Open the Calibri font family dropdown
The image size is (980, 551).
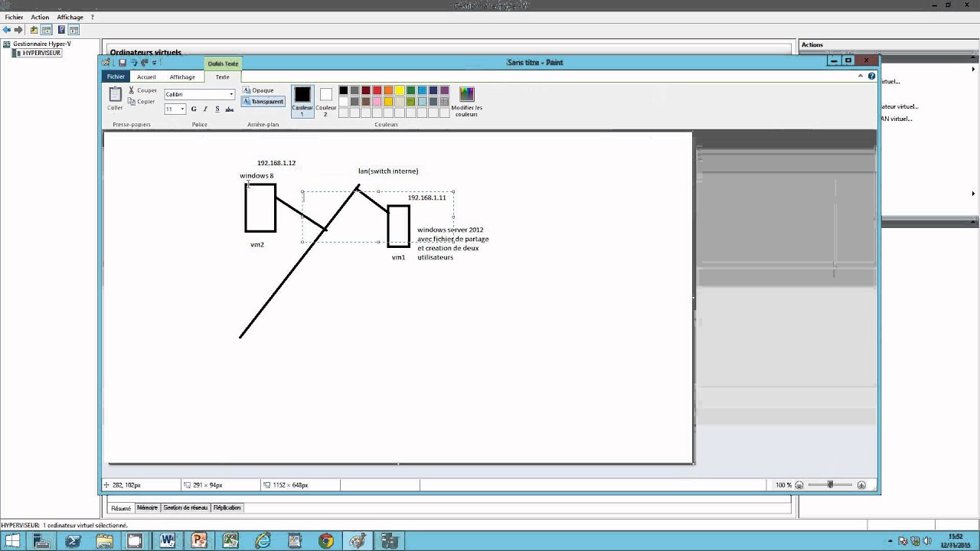pos(231,94)
